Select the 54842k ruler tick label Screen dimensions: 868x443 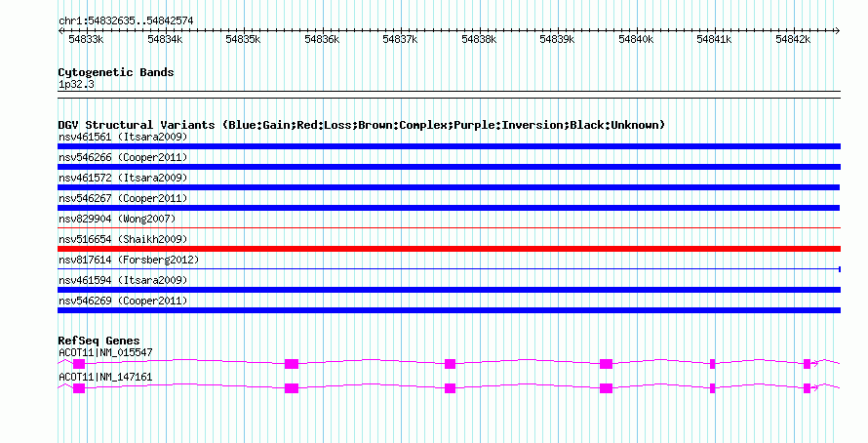click(793, 39)
